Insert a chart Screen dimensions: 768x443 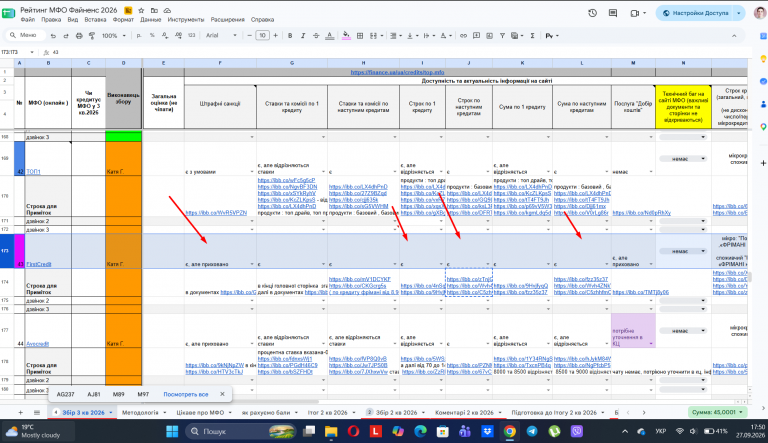click(x=489, y=36)
